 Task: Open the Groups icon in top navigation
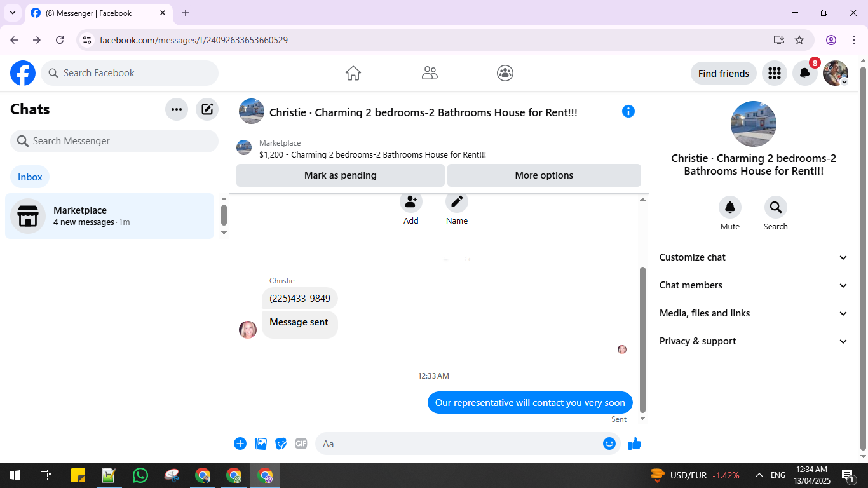click(505, 73)
